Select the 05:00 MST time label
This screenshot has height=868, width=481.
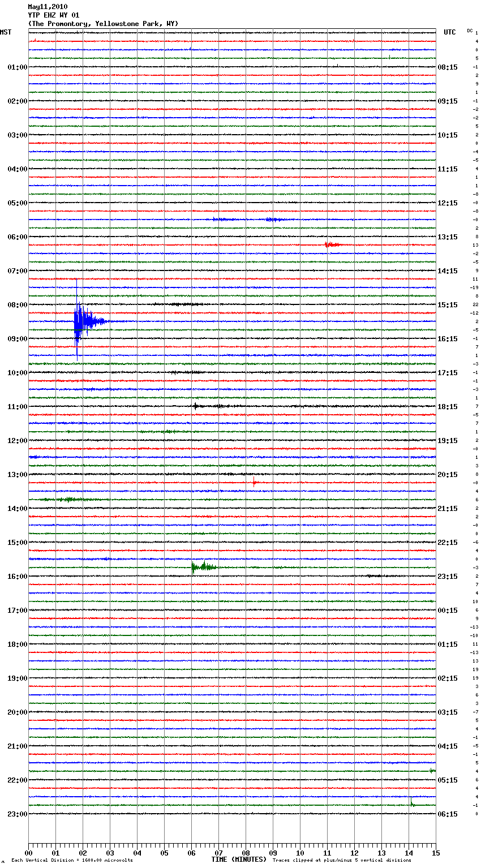17,203
